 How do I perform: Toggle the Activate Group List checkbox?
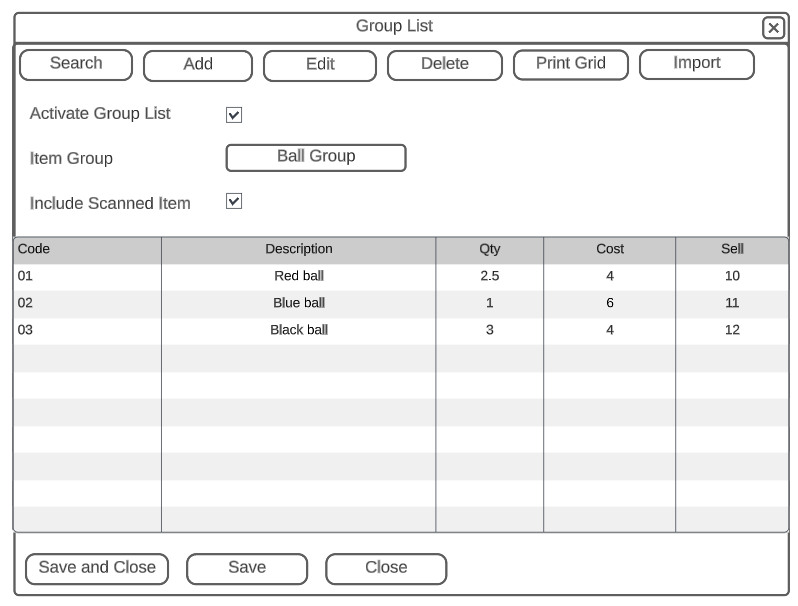[x=234, y=115]
